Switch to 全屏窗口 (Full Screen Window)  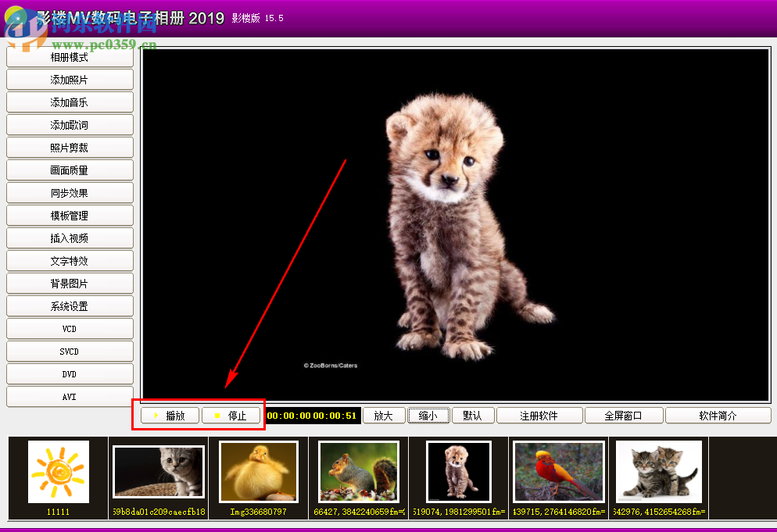coord(623,415)
